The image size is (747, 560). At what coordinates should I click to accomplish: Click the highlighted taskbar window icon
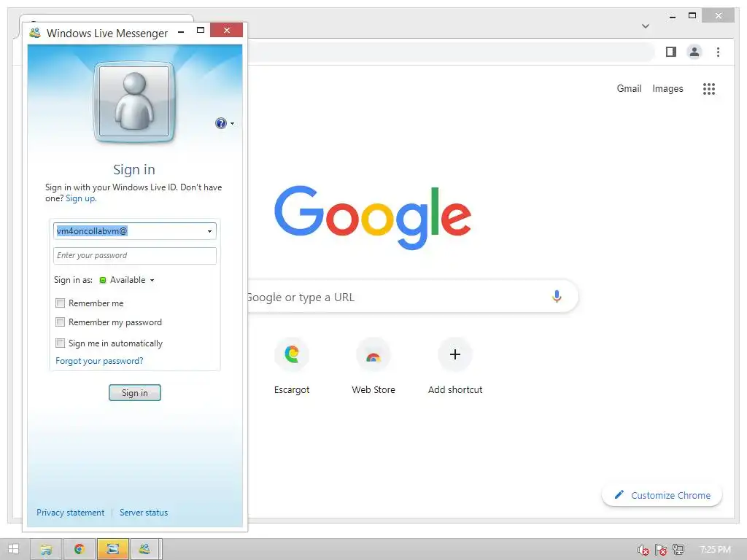[x=113, y=549]
